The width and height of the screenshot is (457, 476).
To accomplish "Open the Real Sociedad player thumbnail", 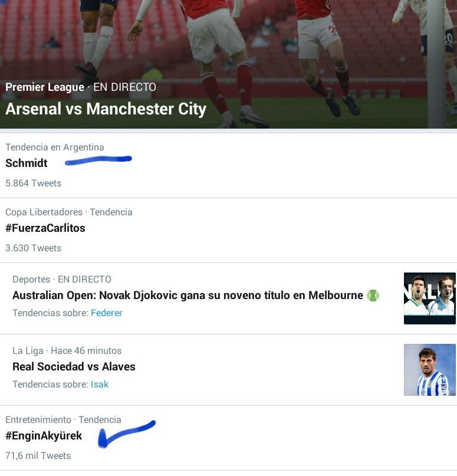I will [x=429, y=369].
